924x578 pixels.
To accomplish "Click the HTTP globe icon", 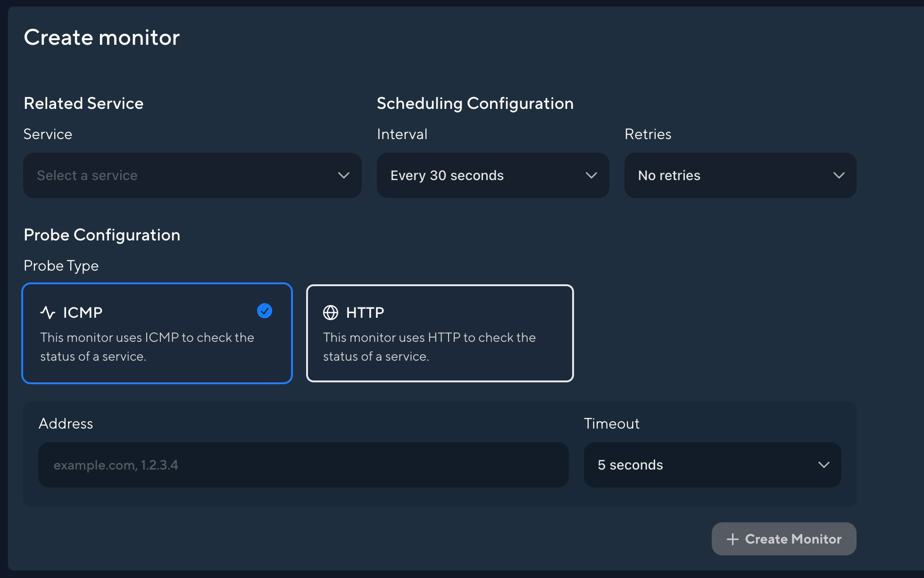I will [x=331, y=312].
